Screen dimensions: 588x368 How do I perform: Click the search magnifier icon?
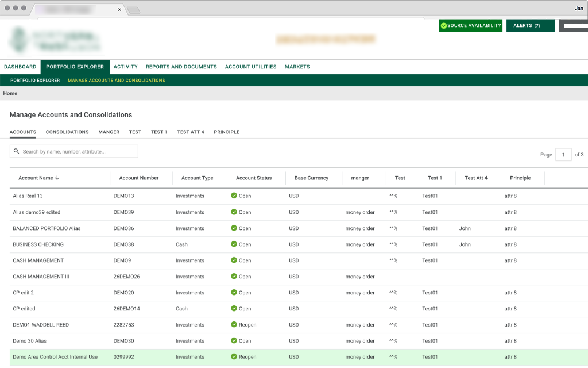(x=17, y=151)
